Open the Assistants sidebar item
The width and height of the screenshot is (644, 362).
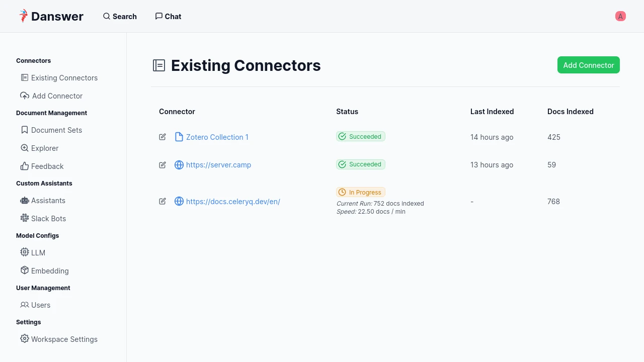(43, 200)
